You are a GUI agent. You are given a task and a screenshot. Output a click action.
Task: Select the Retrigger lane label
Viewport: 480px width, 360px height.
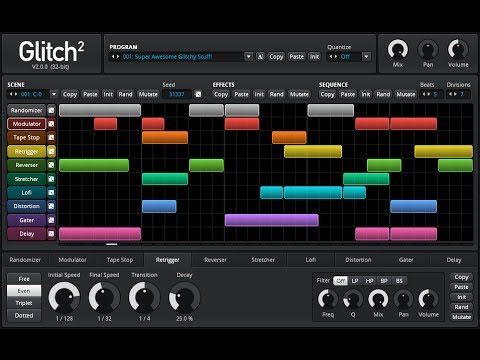point(26,151)
